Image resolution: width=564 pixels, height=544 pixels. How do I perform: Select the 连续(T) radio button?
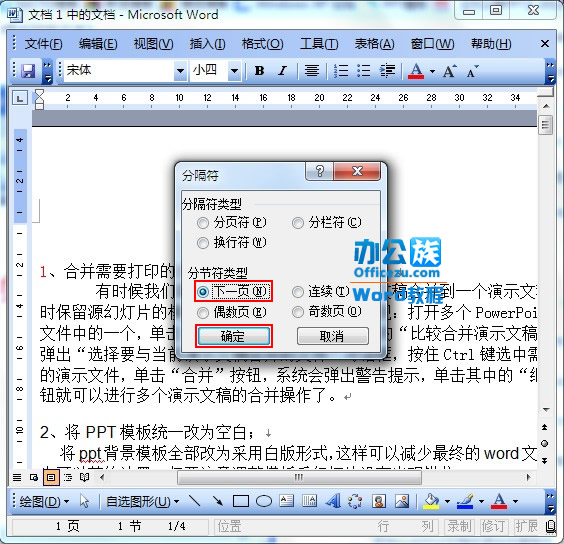297,292
